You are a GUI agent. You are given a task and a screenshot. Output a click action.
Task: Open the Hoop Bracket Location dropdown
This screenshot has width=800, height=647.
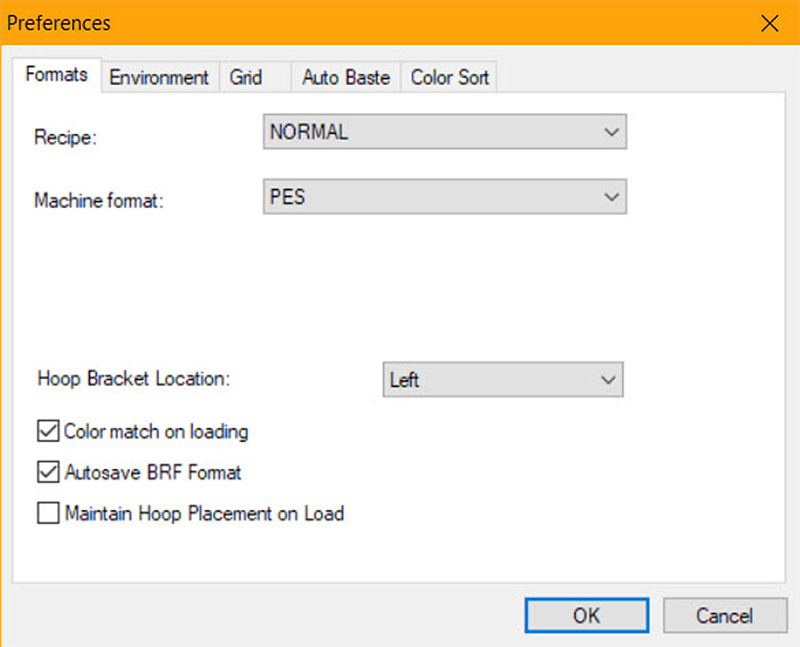(x=502, y=380)
